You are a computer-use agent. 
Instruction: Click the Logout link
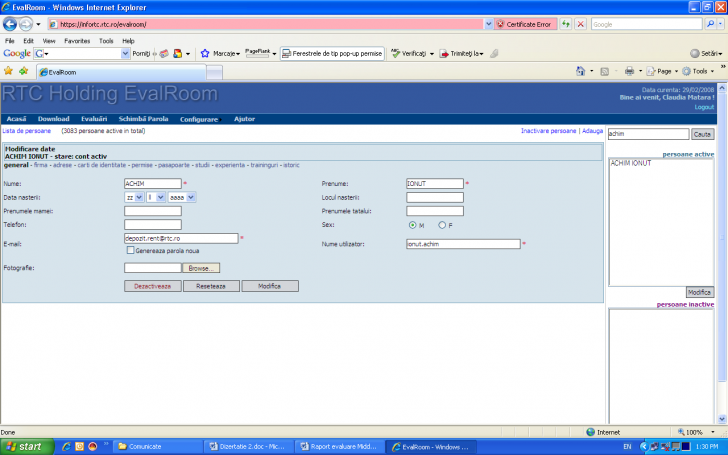[704, 106]
